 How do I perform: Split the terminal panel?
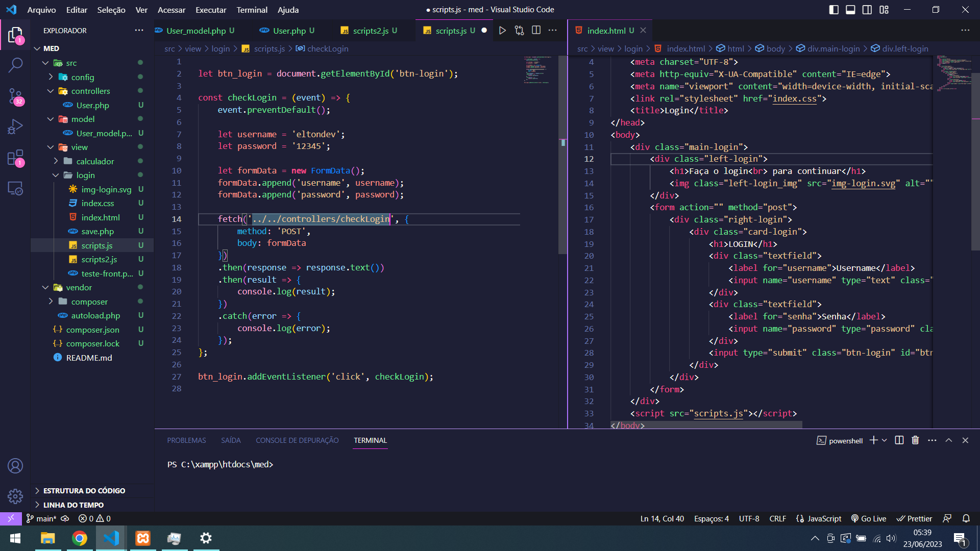click(x=899, y=440)
